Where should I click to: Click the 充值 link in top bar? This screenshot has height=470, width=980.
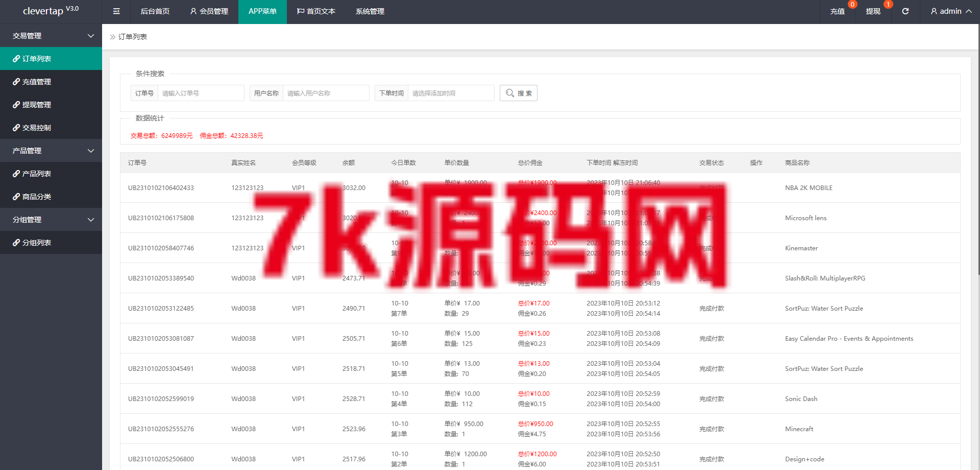point(838,11)
